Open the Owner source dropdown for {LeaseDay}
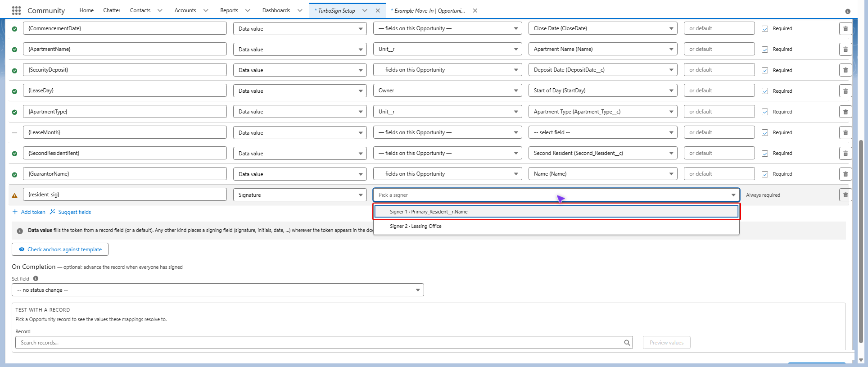The height and width of the screenshot is (367, 868). click(448, 91)
